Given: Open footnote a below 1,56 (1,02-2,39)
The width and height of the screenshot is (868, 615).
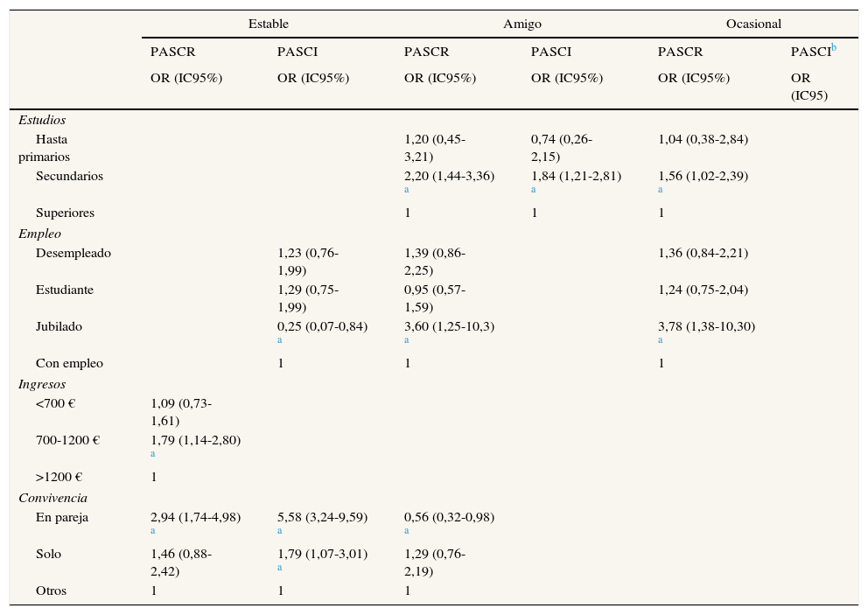Looking at the screenshot, I should [x=661, y=189].
